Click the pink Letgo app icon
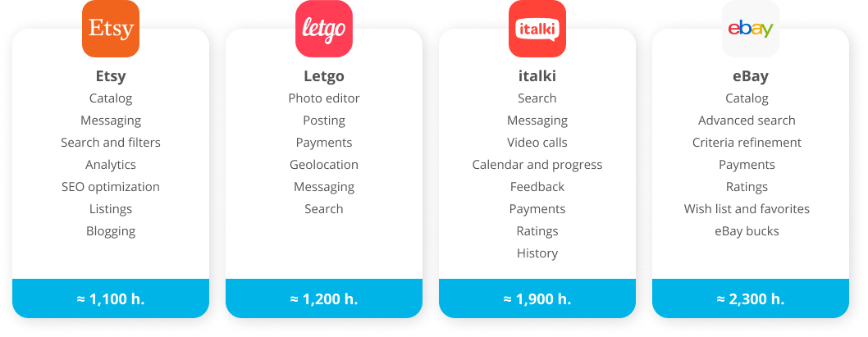Screen dimensions: 868x337 (x=324, y=29)
